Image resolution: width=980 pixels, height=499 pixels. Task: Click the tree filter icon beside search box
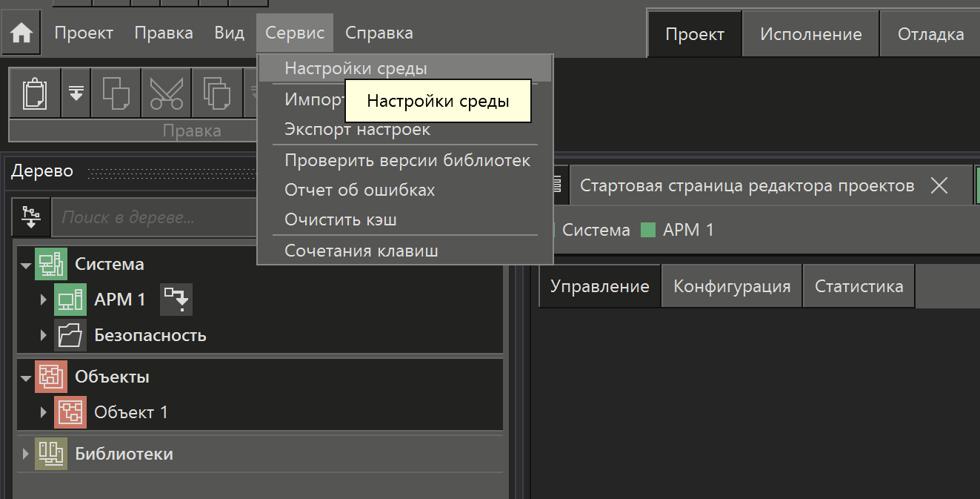click(x=30, y=217)
